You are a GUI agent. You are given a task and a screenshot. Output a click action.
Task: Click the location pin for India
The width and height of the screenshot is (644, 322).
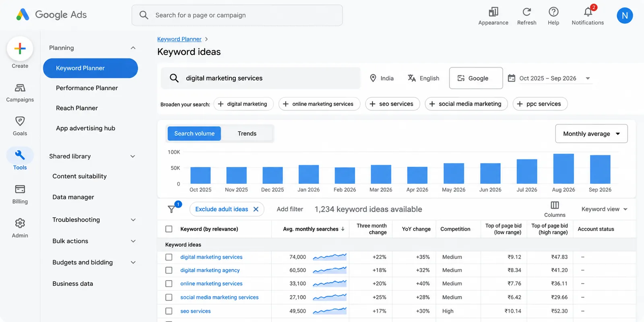[373, 78]
